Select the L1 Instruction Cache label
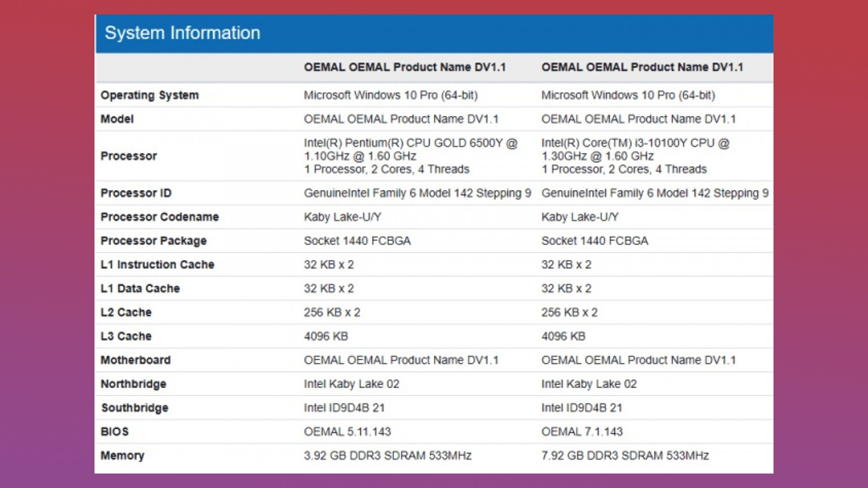This screenshot has width=868, height=488. click(157, 265)
